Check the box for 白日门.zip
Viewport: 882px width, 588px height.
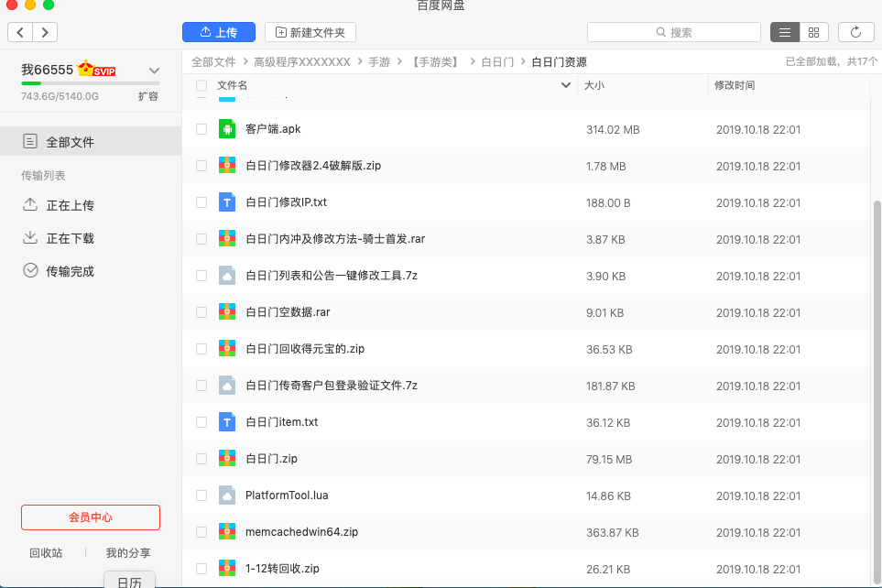click(201, 459)
